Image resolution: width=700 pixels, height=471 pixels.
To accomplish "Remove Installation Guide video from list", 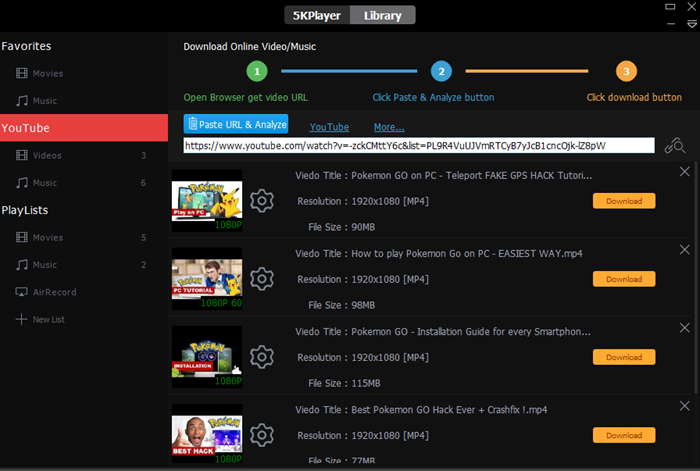I will [684, 328].
